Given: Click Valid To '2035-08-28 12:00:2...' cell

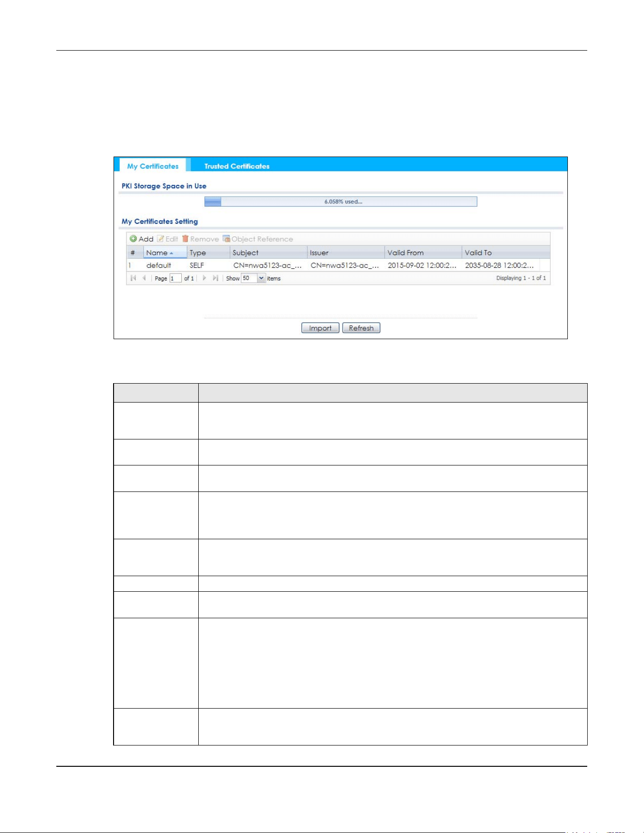Looking at the screenshot, I should tap(501, 265).
